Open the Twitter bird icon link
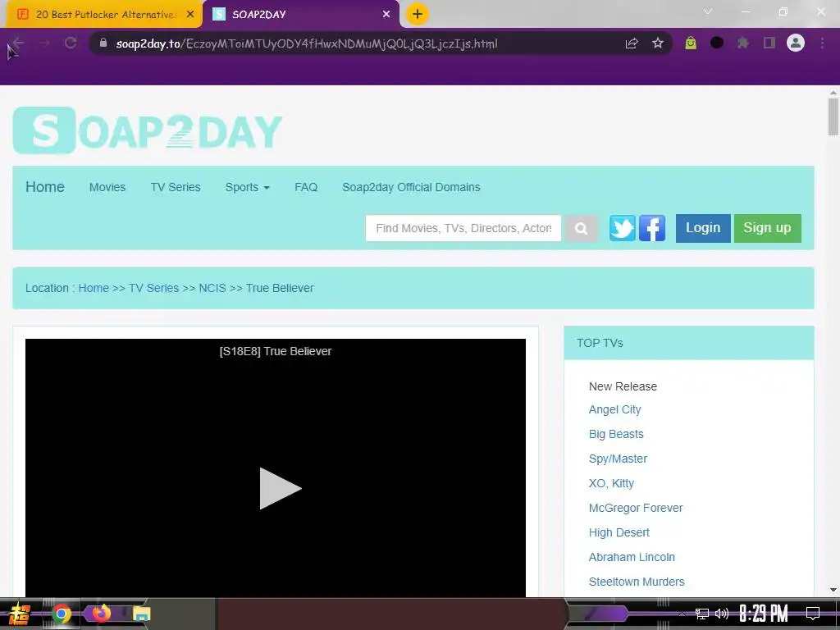Screen dimensions: 840x630 tap(622, 228)
